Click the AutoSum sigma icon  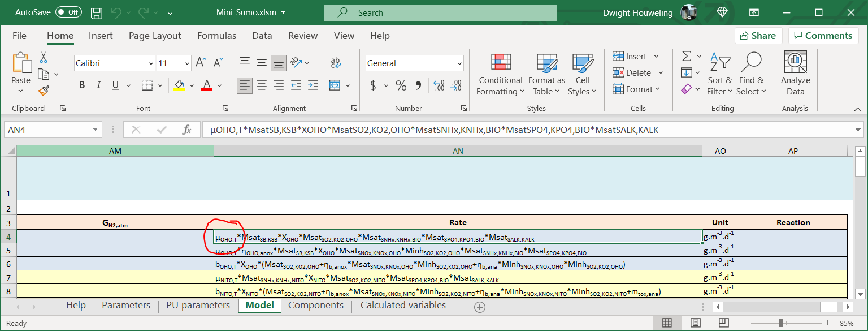(x=687, y=56)
